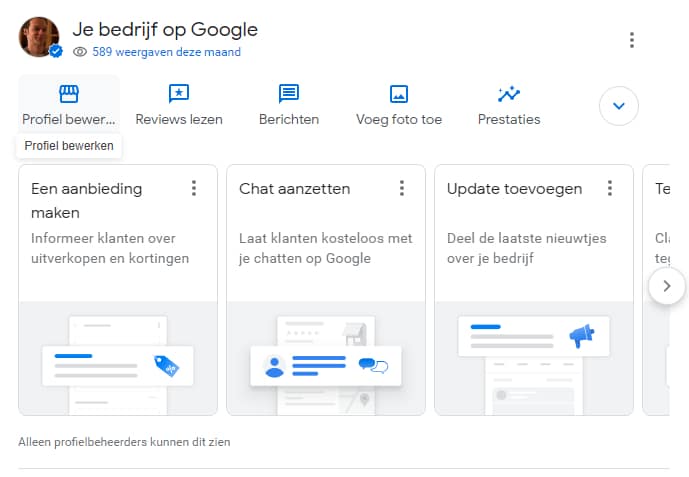Click the Deel de laatste nieuwtjes description

coord(526,248)
